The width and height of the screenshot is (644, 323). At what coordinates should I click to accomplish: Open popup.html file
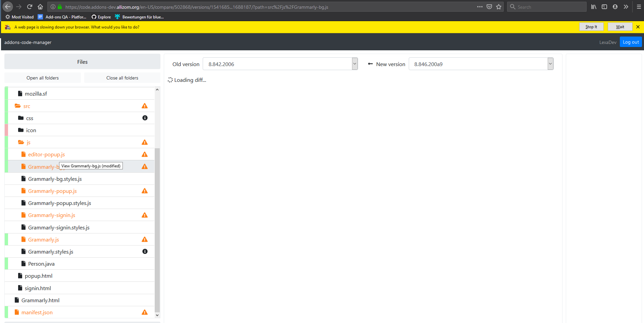coord(39,276)
